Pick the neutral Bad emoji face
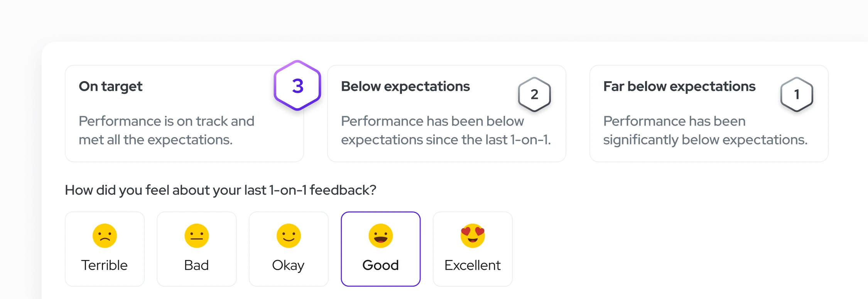 click(197, 236)
